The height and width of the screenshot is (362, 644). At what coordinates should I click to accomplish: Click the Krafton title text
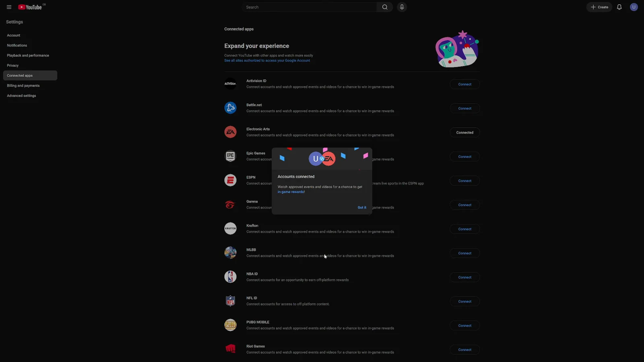[x=252, y=226]
